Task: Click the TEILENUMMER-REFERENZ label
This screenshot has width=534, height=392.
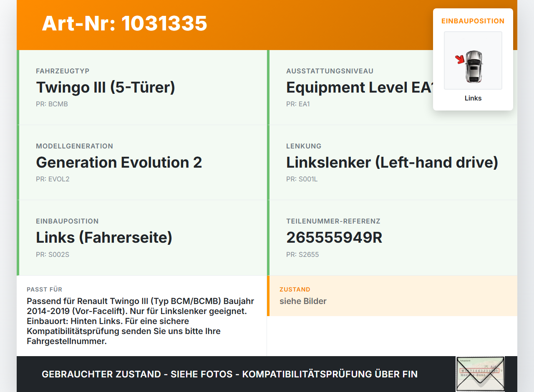Action: coord(333,221)
